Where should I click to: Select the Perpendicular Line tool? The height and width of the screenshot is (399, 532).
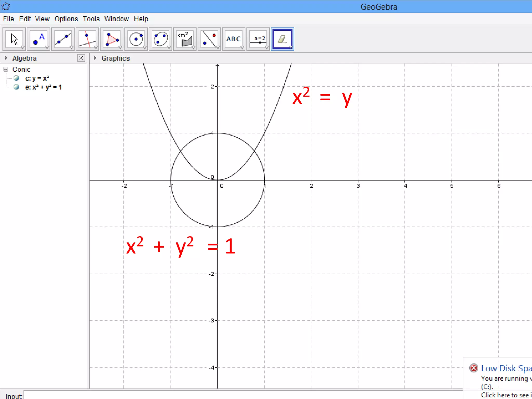[x=87, y=39]
